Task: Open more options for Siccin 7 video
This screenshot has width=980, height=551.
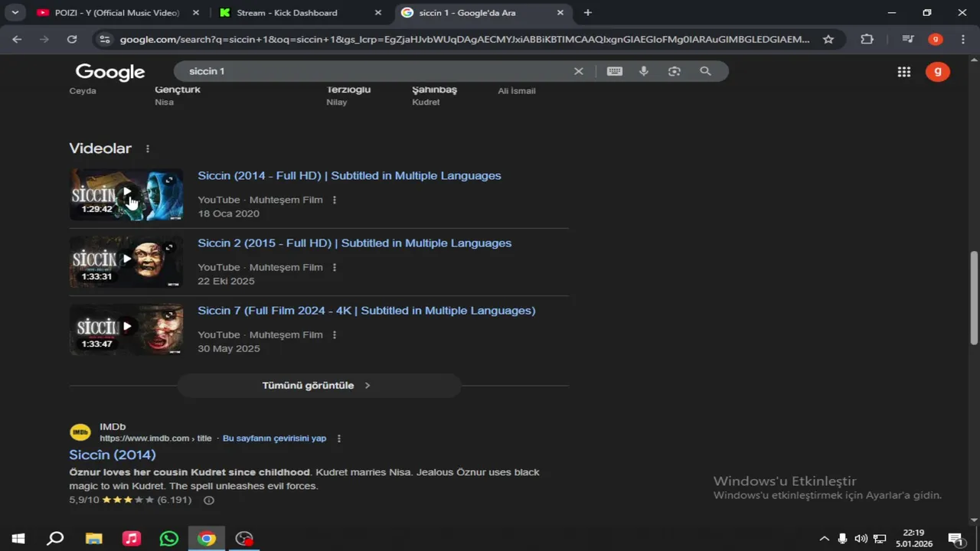Action: (335, 334)
